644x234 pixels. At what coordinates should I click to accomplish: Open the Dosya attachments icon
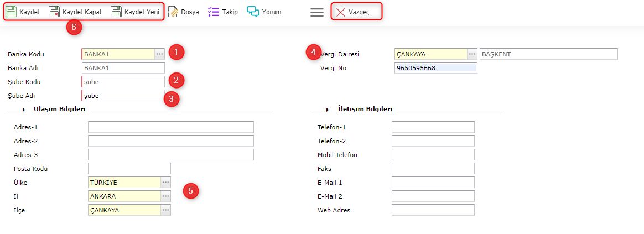tap(173, 12)
